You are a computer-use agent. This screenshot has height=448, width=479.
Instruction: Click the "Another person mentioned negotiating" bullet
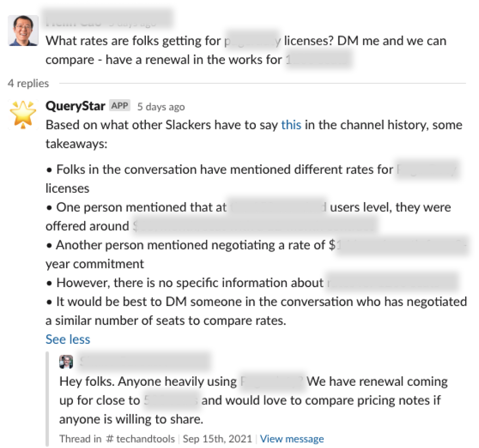190,245
